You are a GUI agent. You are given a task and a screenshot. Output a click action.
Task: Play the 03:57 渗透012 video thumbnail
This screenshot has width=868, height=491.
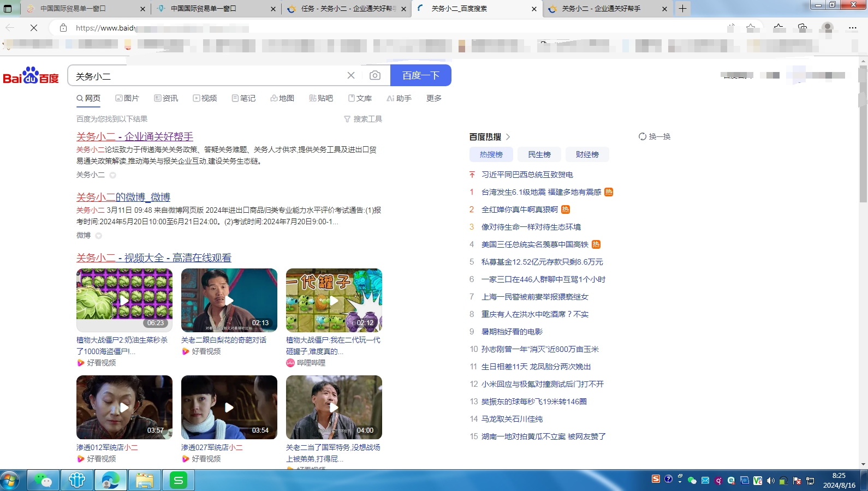124,407
